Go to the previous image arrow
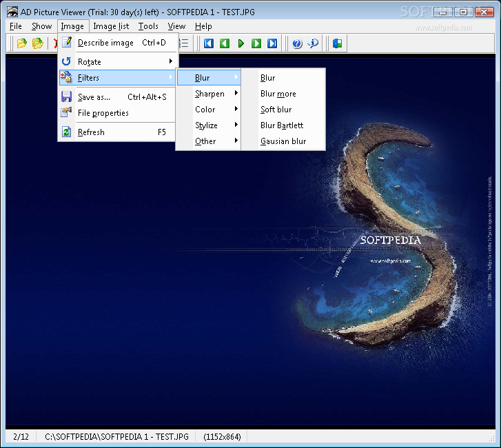Image resolution: width=501 pixels, height=448 pixels. (x=225, y=43)
